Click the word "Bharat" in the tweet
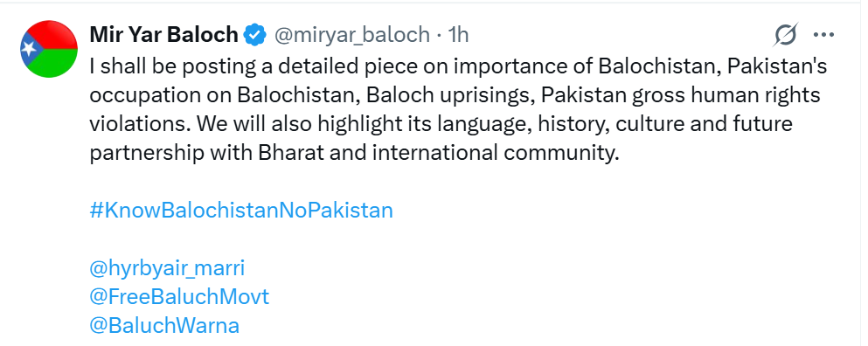 pos(291,152)
